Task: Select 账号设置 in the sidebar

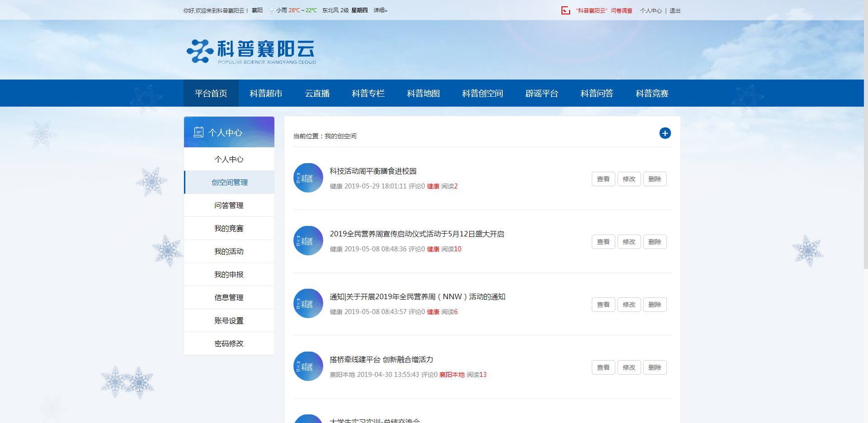Action: pyautogui.click(x=229, y=321)
